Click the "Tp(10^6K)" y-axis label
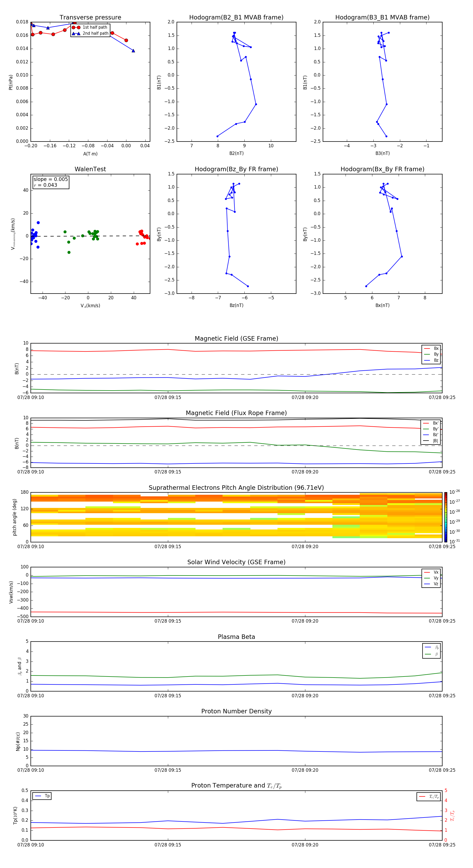Viewport: 473px width, 868px height. [15, 815]
